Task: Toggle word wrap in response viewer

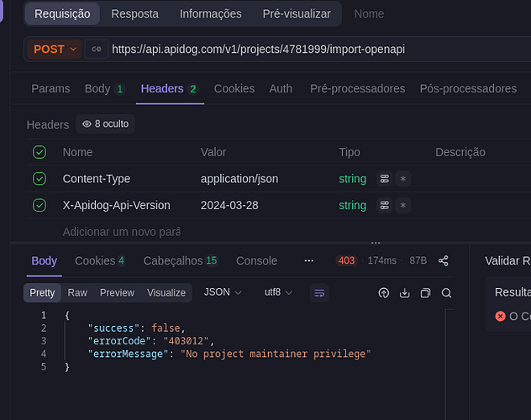Action: 319,293
